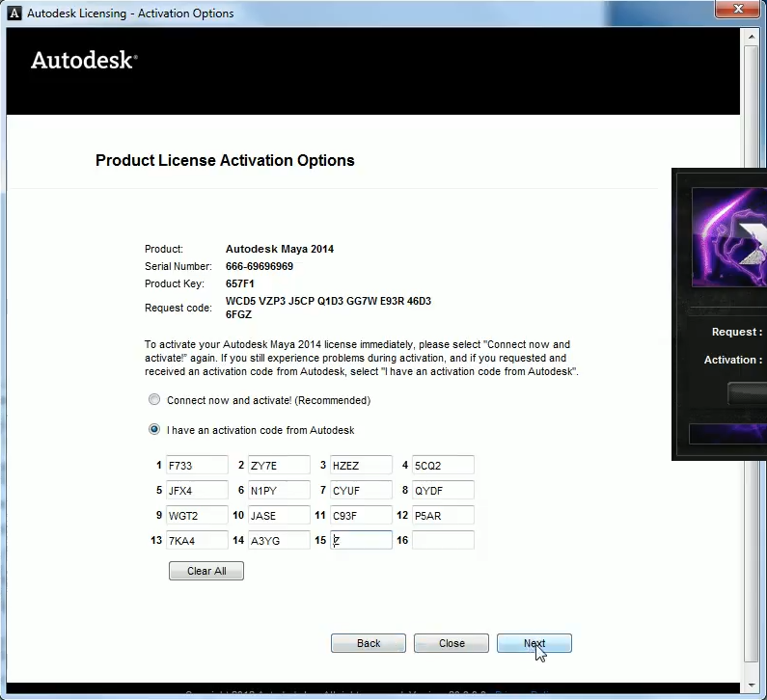Go Back to the previous step

click(369, 643)
